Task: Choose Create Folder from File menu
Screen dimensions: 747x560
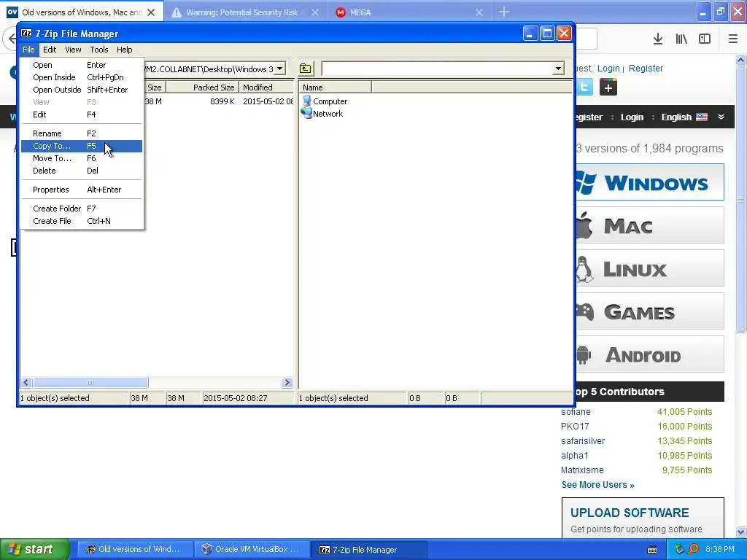Action: (82, 209)
